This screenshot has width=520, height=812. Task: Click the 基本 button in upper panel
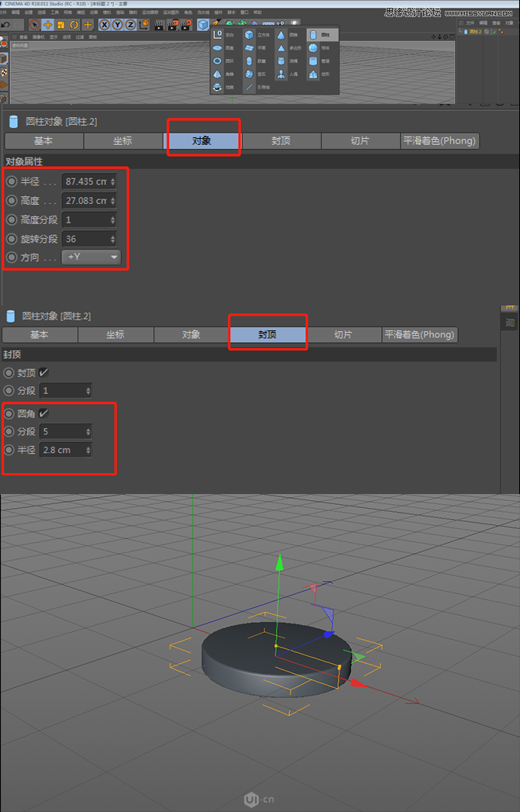point(43,141)
